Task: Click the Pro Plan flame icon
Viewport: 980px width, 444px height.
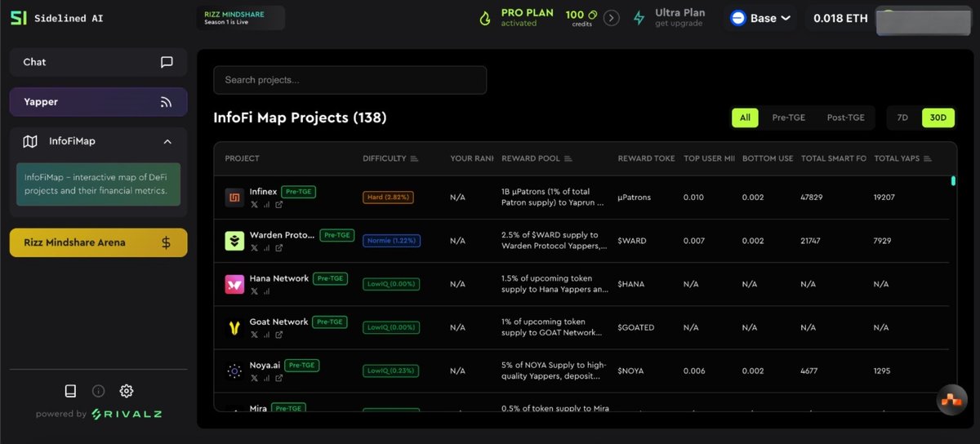Action: tap(485, 18)
